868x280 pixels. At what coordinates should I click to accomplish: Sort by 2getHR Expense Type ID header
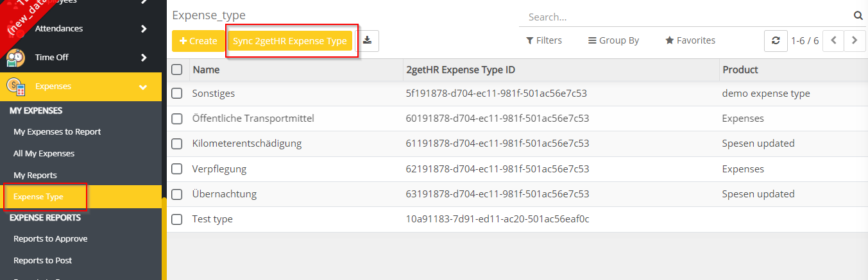[x=461, y=69]
